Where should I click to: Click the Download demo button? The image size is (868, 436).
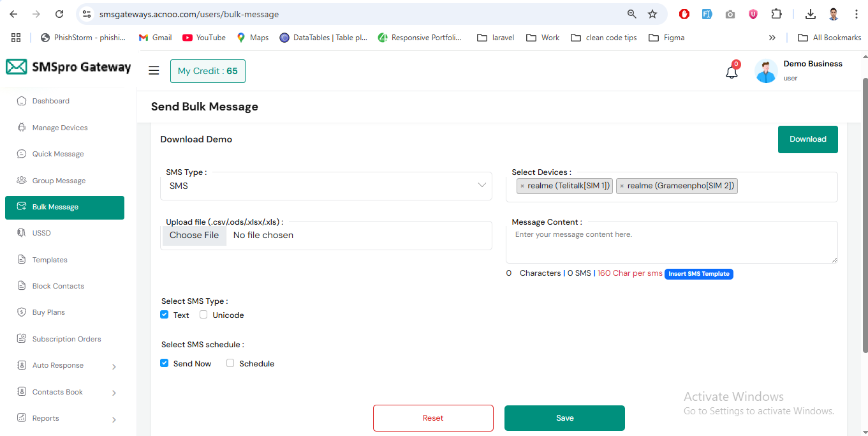pyautogui.click(x=807, y=139)
